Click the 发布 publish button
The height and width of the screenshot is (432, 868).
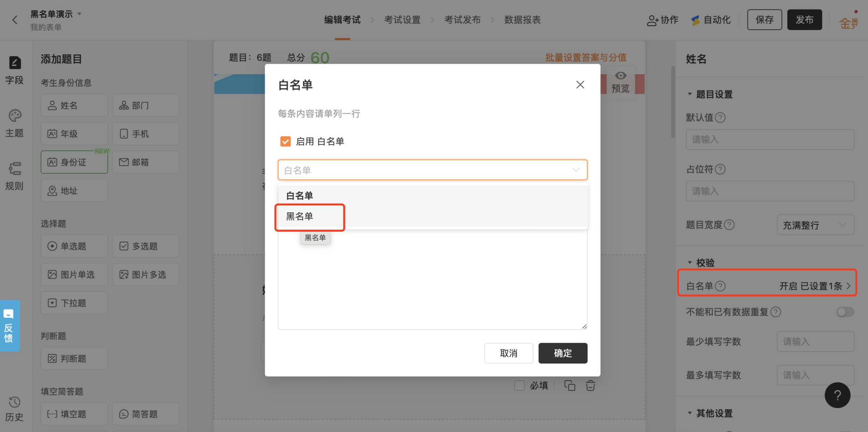pyautogui.click(x=805, y=20)
